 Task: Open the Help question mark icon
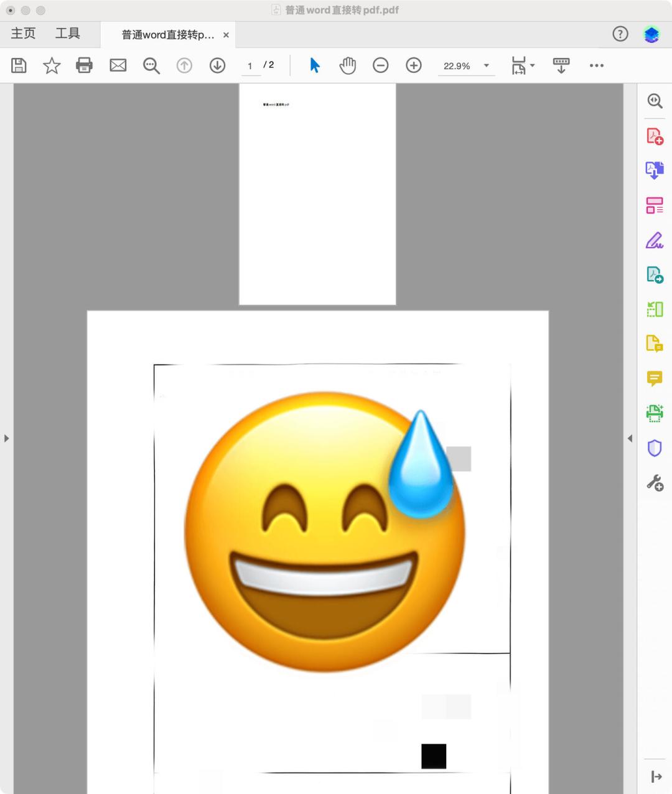click(x=620, y=34)
